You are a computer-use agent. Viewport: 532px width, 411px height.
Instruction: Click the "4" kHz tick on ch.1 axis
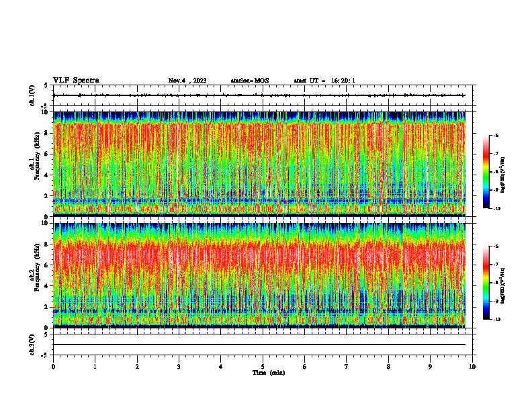(47, 175)
